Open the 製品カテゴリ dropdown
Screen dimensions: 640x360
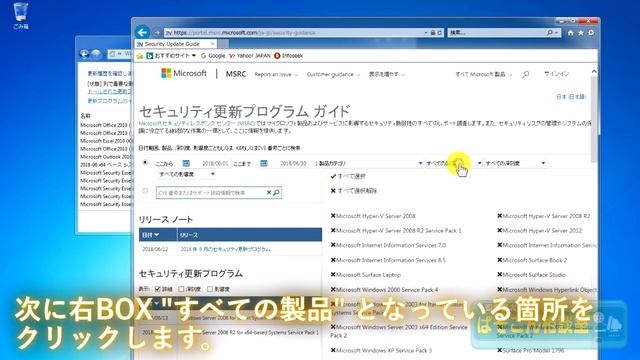(368, 163)
